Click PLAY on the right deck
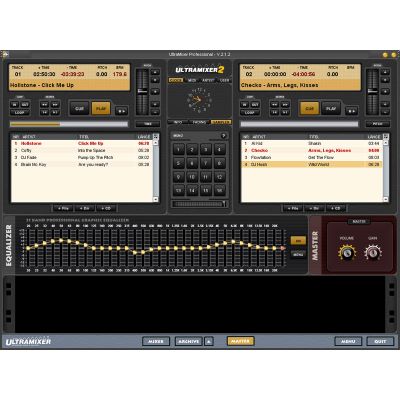400x400 pixels. pyautogui.click(x=331, y=109)
